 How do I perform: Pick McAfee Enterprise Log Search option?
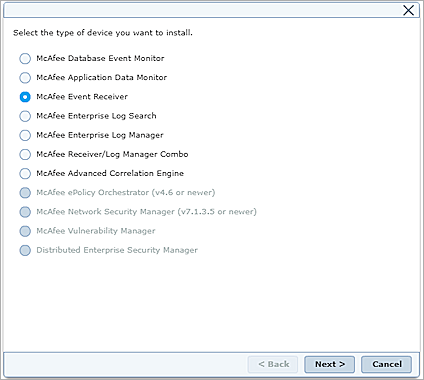coord(25,116)
